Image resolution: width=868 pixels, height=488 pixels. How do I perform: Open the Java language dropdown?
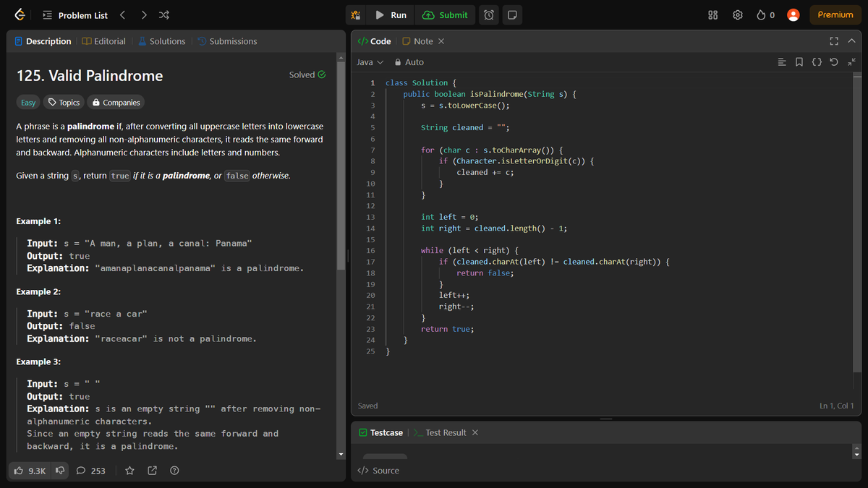point(370,62)
